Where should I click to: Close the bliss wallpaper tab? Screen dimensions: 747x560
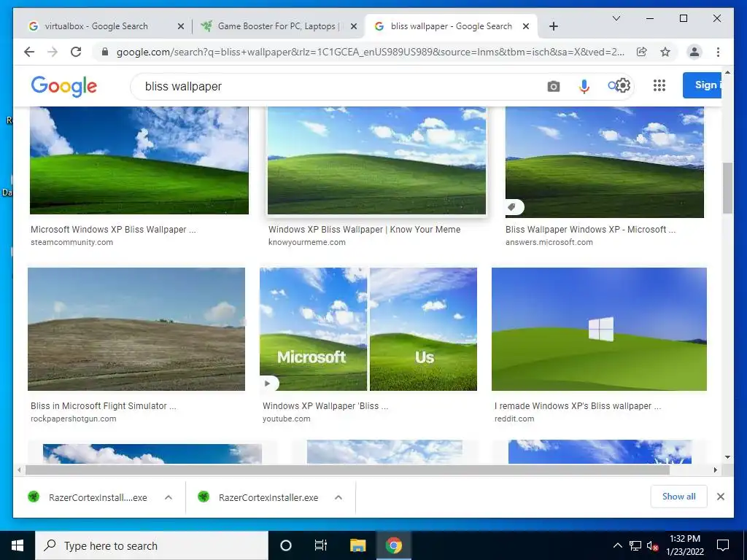pyautogui.click(x=526, y=26)
